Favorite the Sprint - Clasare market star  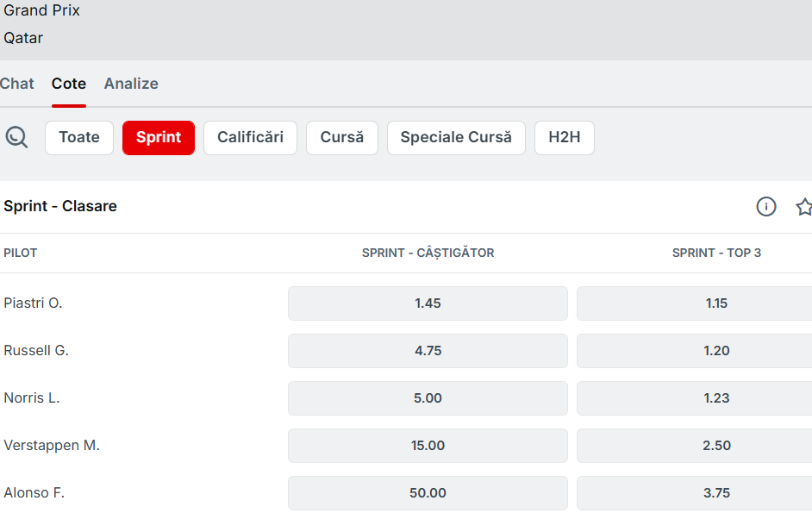(803, 207)
